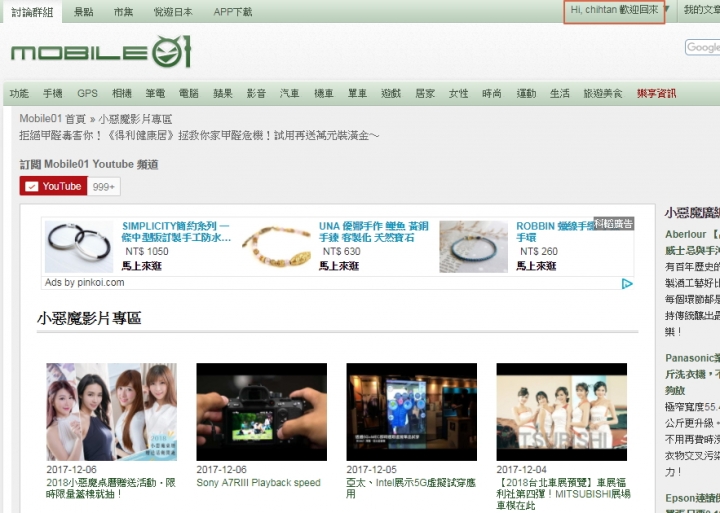Click 馬上來逛 under NT$ 630
720x513 pixels.
tap(339, 266)
